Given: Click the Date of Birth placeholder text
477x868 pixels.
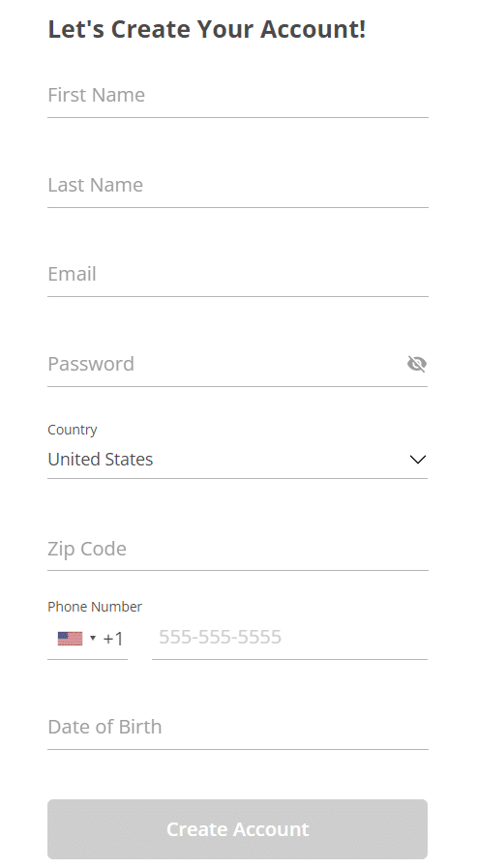Looking at the screenshot, I should point(104,727).
